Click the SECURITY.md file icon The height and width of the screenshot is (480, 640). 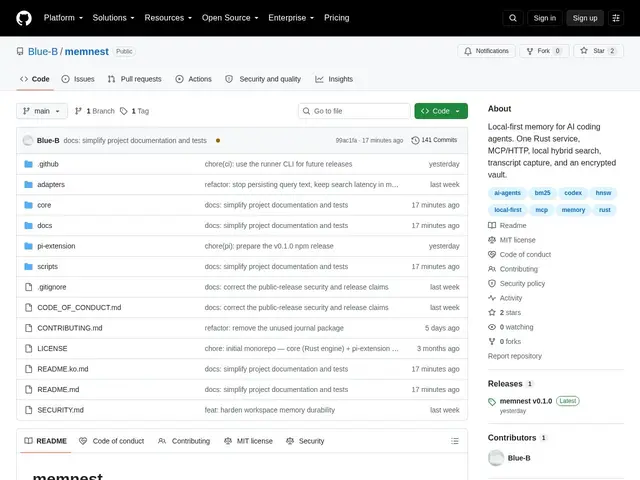(28, 410)
